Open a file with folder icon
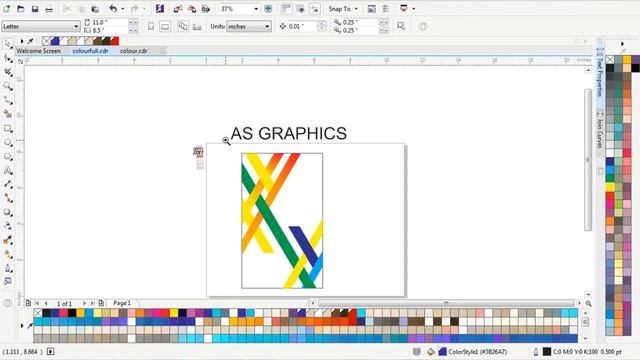This screenshot has height=360, width=640. (20, 9)
